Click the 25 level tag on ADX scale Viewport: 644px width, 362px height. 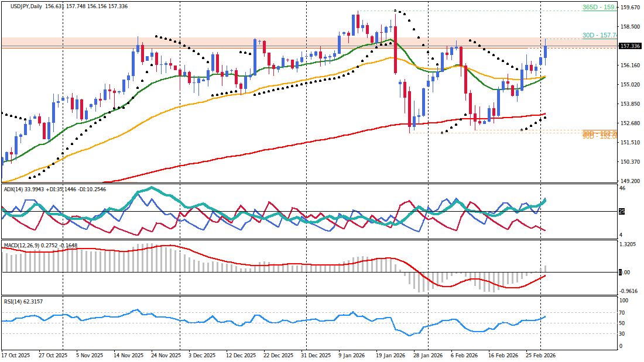pyautogui.click(x=622, y=211)
